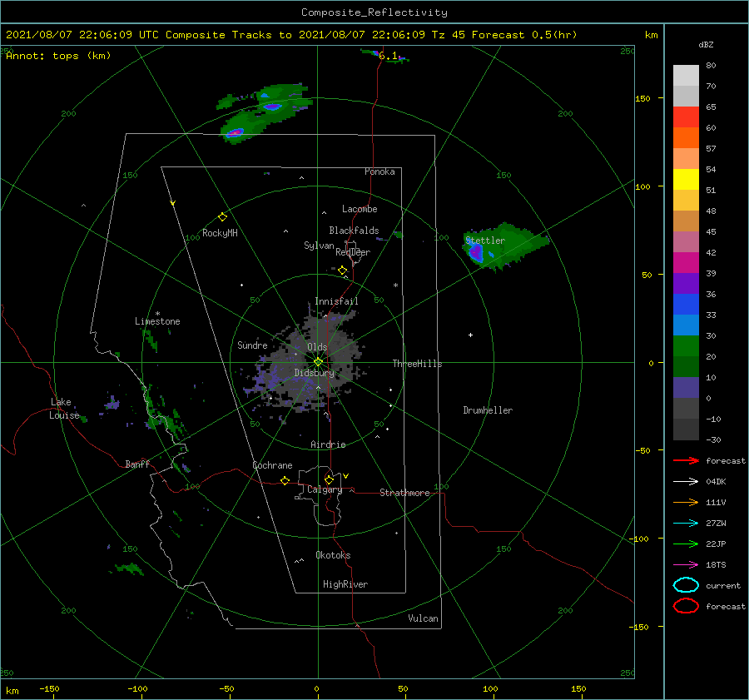749x700 pixels.
Task: Click the 6.1 storm tops annotation
Action: (x=388, y=56)
